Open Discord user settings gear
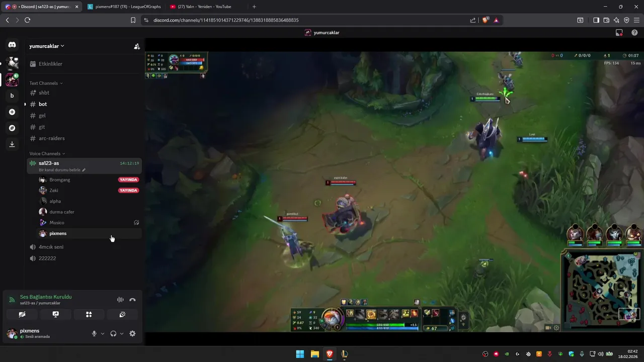The image size is (644, 362). (x=132, y=333)
